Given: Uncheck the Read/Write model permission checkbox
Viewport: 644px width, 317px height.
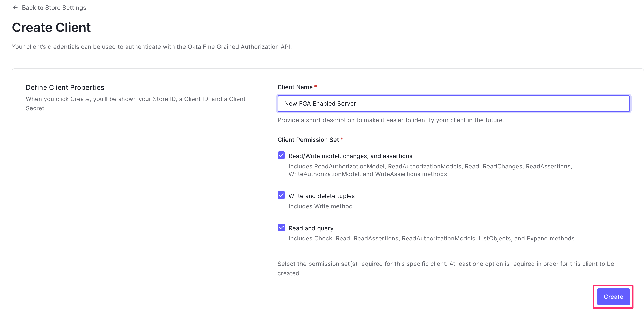Looking at the screenshot, I should (281, 155).
